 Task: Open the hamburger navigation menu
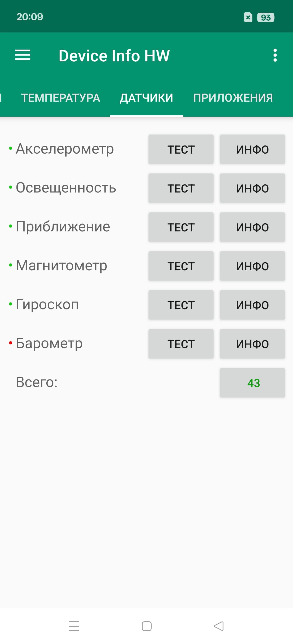tap(23, 55)
